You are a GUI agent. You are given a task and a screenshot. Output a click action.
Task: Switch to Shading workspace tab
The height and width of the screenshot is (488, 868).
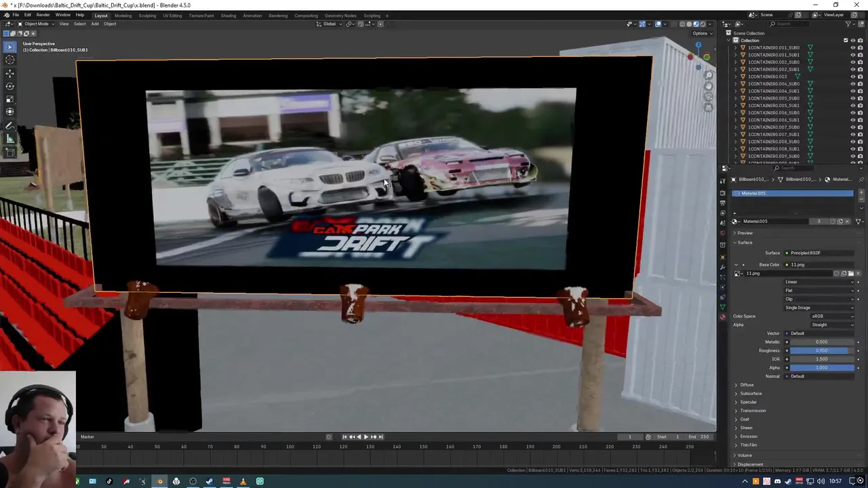[x=229, y=16]
